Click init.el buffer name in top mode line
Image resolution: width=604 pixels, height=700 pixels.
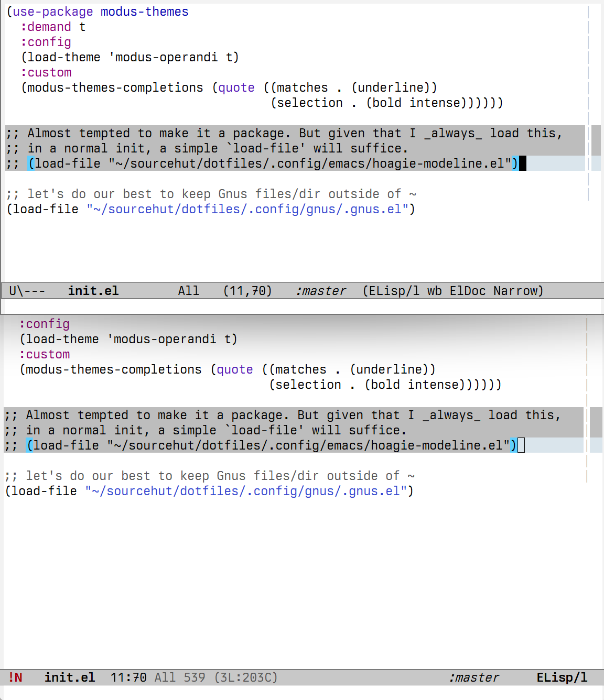93,291
